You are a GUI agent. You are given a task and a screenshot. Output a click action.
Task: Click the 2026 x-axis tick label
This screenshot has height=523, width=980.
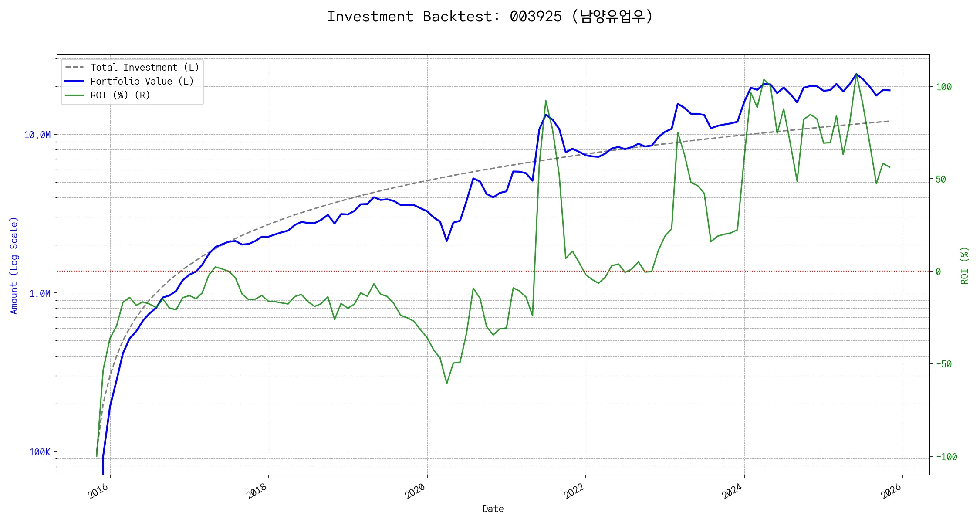[x=891, y=491]
